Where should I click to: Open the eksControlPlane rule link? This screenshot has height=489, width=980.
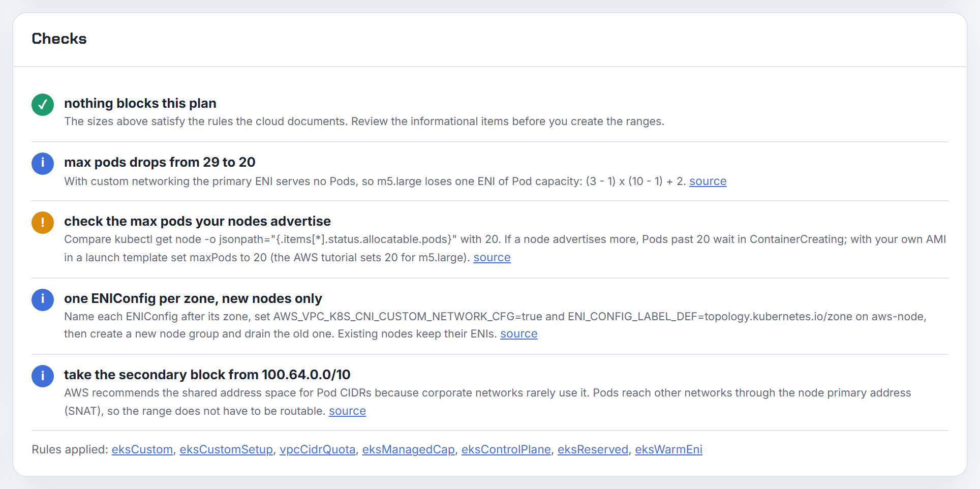point(506,450)
